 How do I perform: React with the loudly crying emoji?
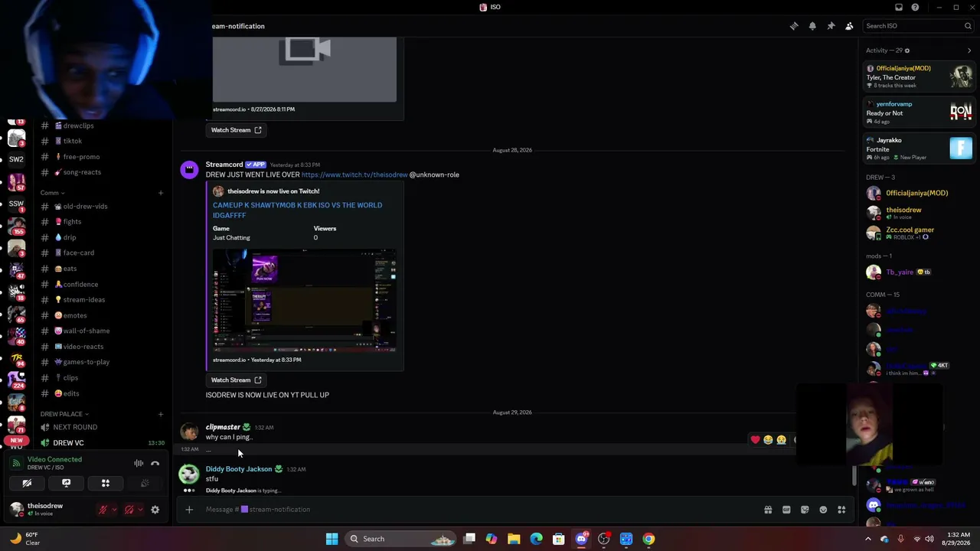coord(781,440)
